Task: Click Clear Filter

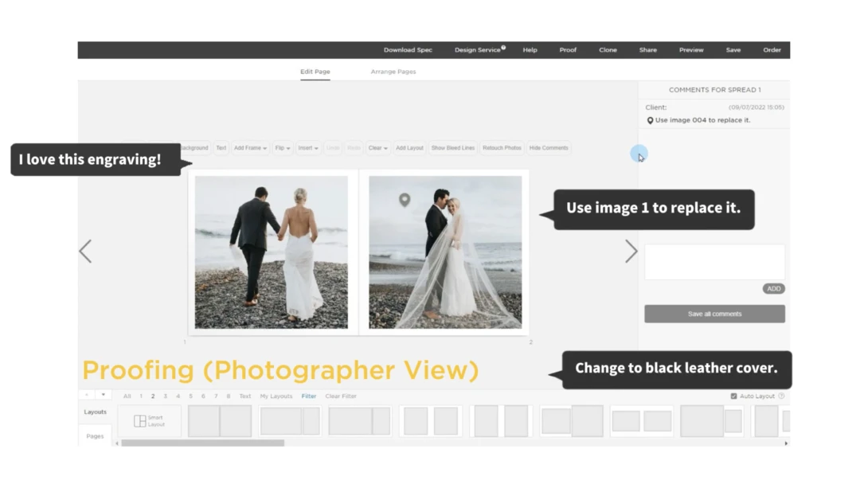Action: [341, 396]
